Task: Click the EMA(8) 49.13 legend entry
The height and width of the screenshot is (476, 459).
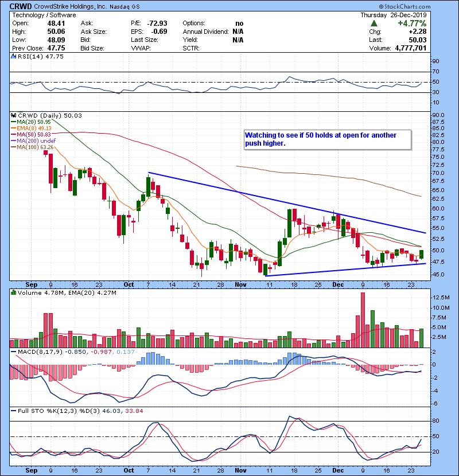Action: tap(32, 128)
